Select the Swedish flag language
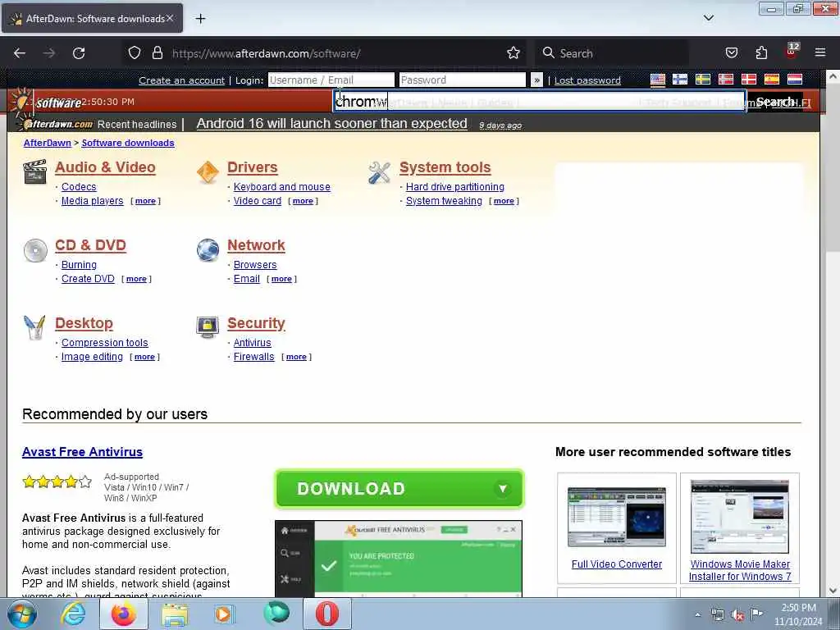 (x=703, y=80)
